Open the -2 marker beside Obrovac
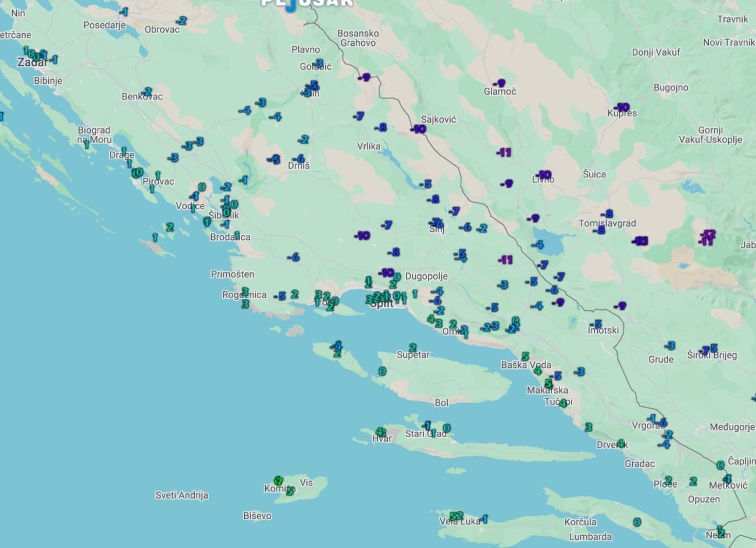 181,20
